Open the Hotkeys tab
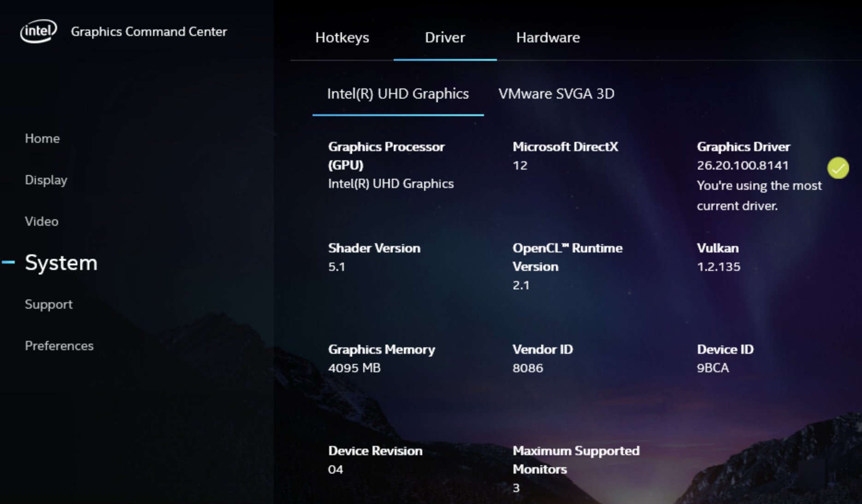This screenshot has width=862, height=504. coord(342,37)
